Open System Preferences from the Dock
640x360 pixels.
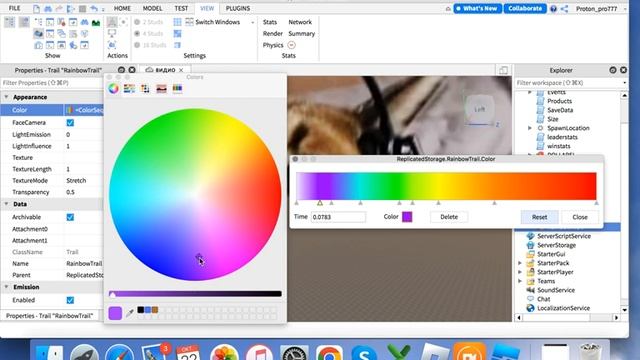point(294,353)
